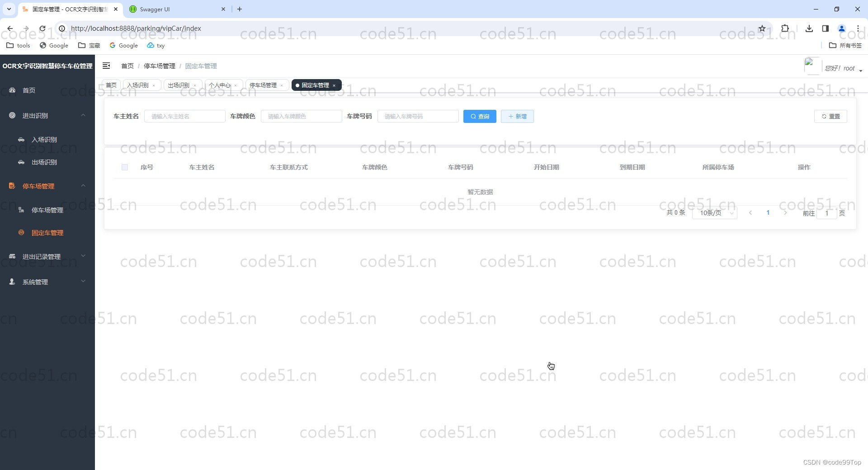
Task: Open a new browser tab
Action: click(240, 9)
